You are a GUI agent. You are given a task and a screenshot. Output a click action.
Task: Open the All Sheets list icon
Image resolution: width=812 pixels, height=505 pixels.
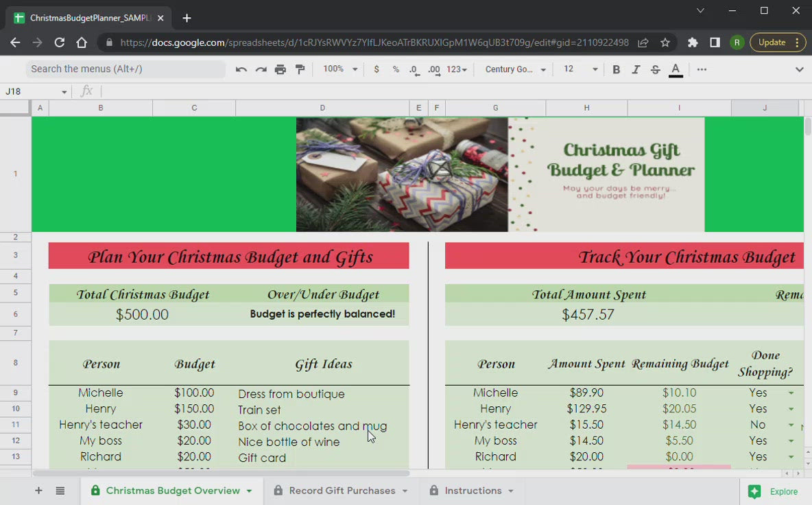(60, 491)
